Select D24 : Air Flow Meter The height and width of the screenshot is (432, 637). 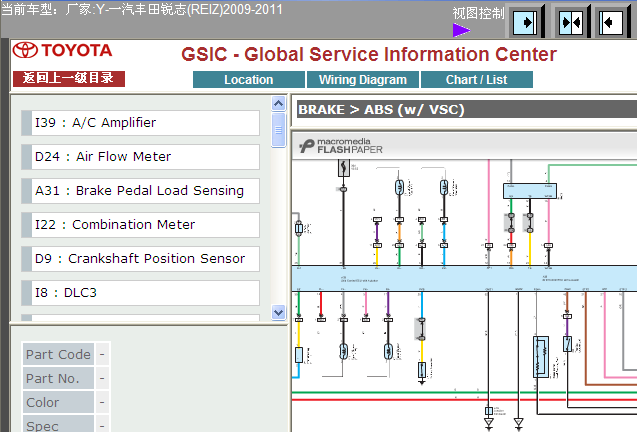(x=141, y=157)
